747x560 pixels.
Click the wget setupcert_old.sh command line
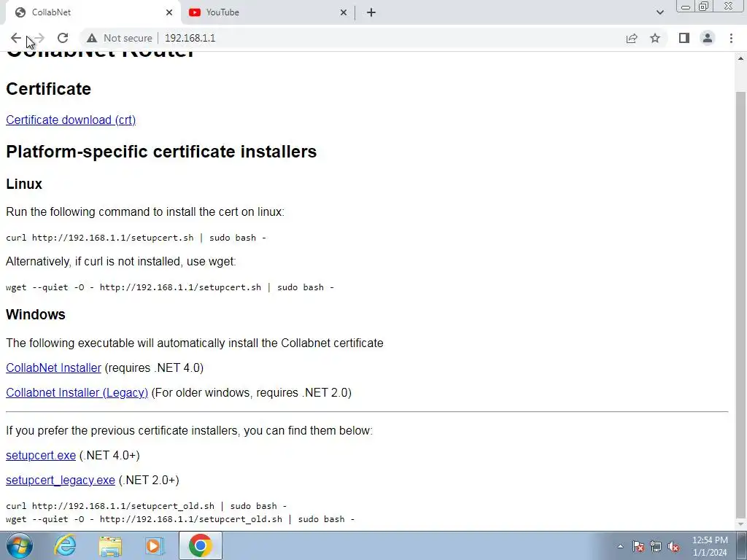[x=180, y=519]
